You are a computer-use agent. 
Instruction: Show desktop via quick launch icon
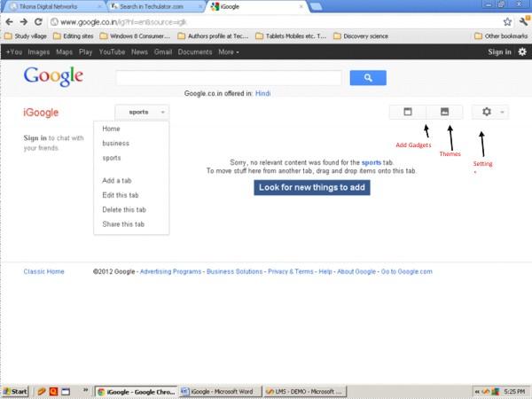click(x=66, y=392)
